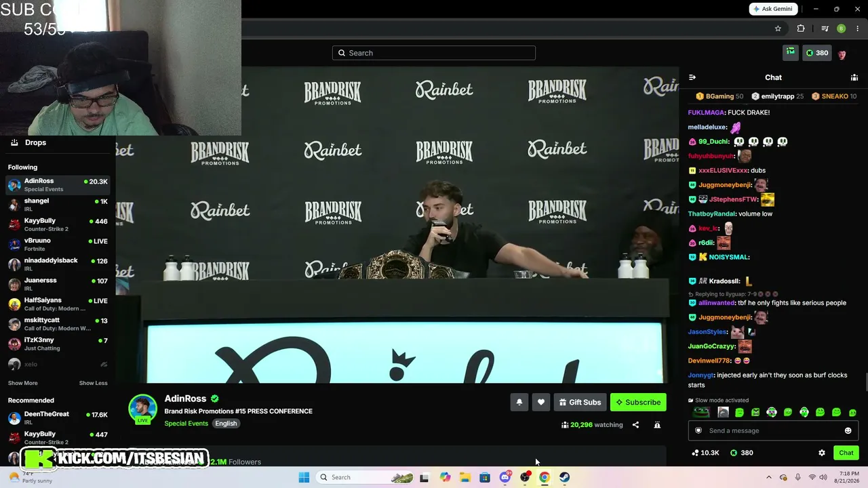Click the report icon next to share

click(x=656, y=425)
